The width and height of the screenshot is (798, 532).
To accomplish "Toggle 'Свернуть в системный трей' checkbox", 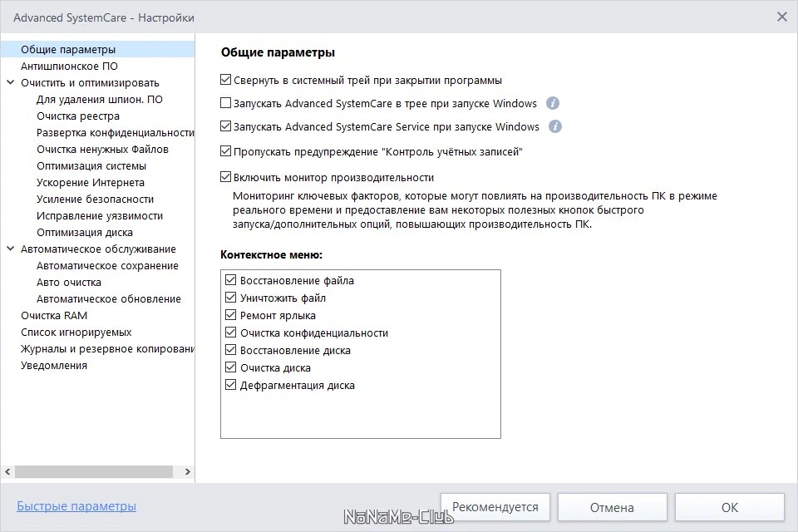I will click(225, 80).
